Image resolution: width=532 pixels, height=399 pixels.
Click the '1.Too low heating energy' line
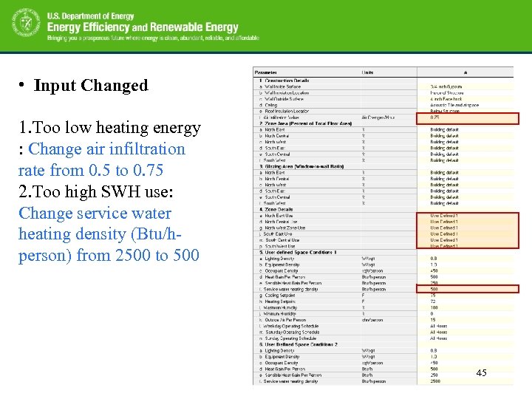(109, 128)
